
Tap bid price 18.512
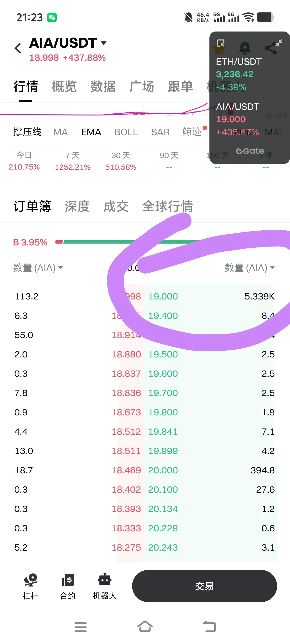(126, 431)
